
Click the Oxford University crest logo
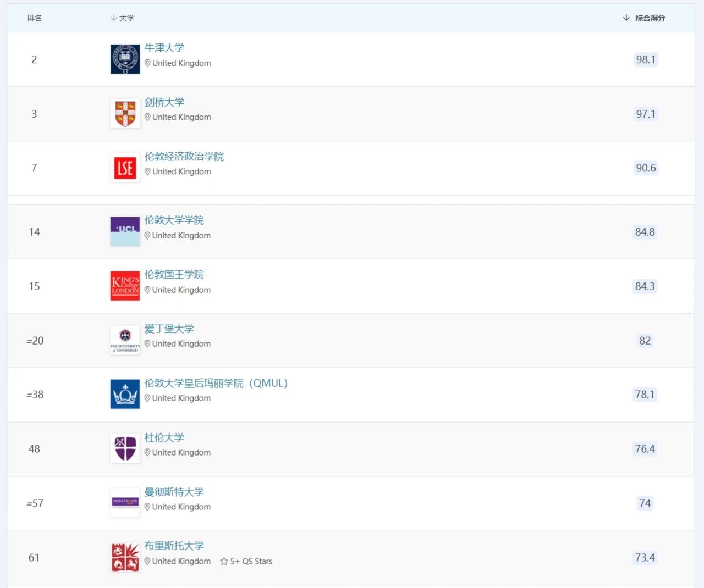coord(125,59)
